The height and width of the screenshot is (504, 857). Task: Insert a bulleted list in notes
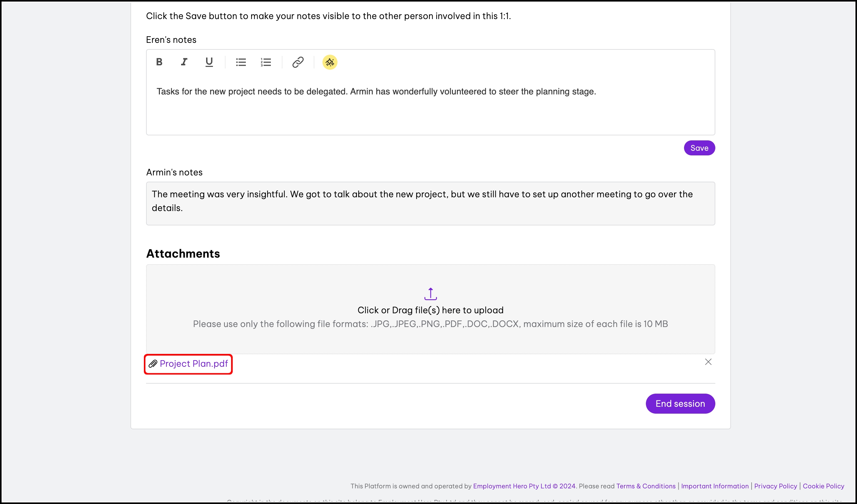tap(241, 62)
